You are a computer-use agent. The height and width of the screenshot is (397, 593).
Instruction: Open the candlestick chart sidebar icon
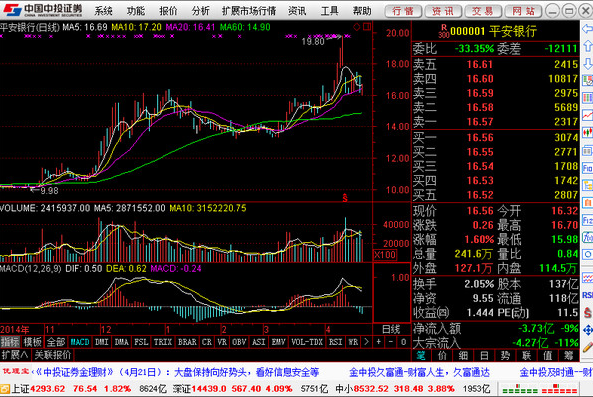pyautogui.click(x=587, y=132)
